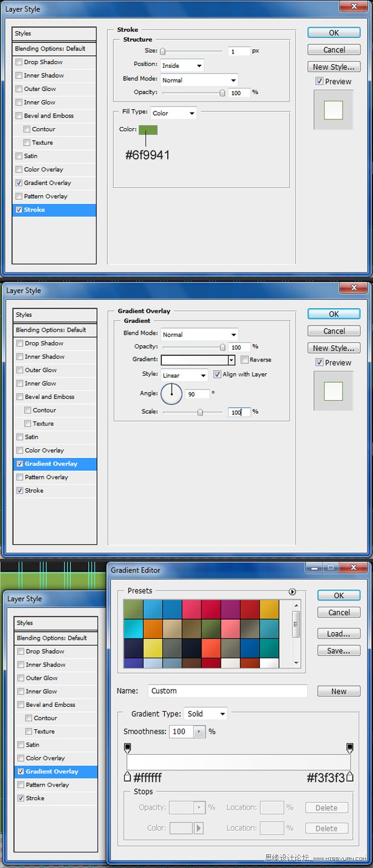This screenshot has width=373, height=868.
Task: Click the stroke Size slider handle
Action: pos(163,52)
